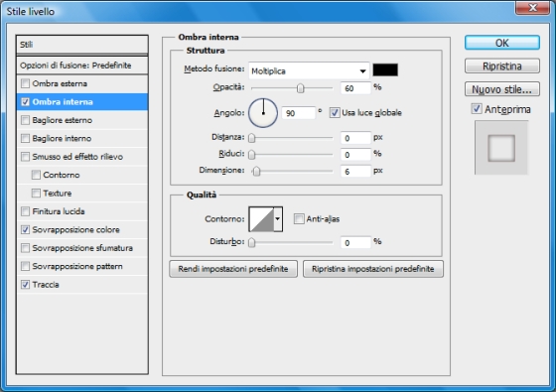Viewport: 556px width, 392px height.
Task: Click the Disturbo percentage value field
Action: pos(355,242)
